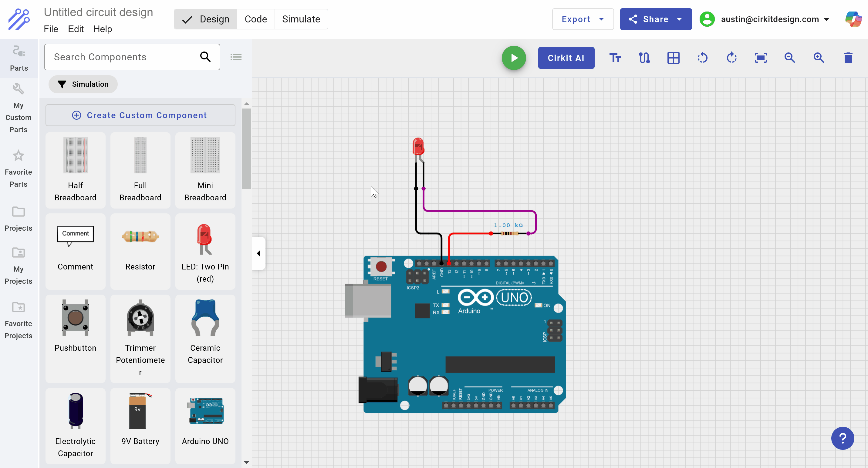Open the Projects sidebar section
This screenshot has height=468, width=868.
coord(19,219)
